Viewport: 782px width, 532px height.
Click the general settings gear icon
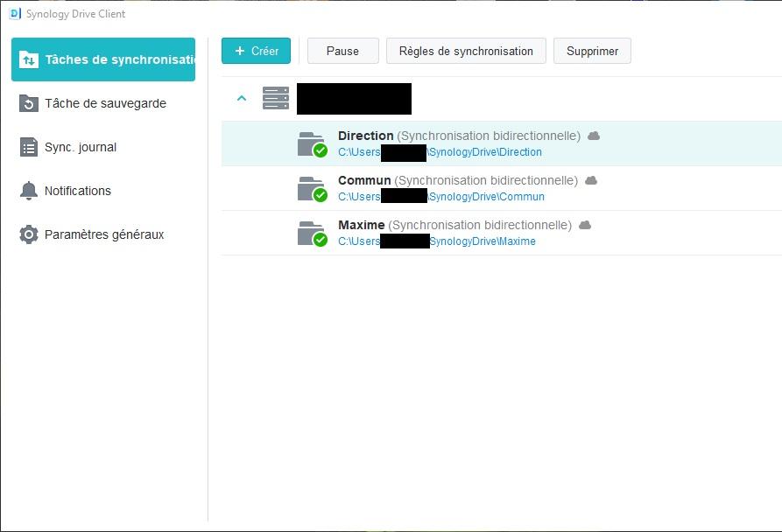click(x=28, y=234)
